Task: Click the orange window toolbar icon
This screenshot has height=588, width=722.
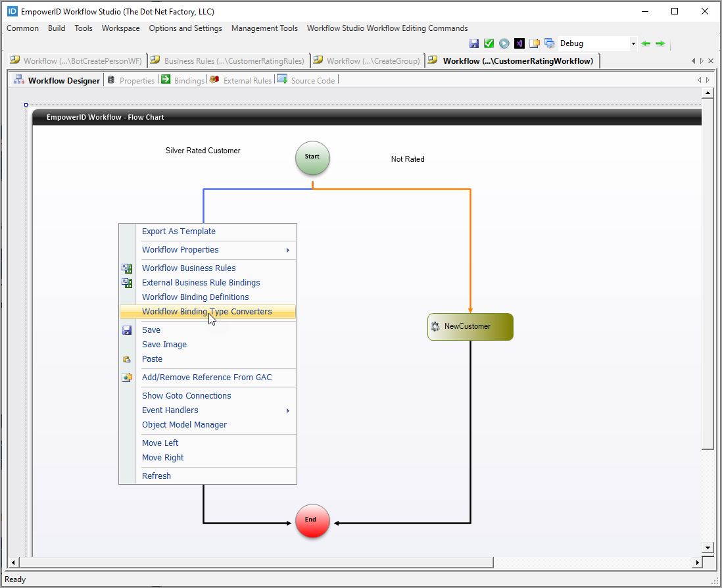Action: 535,43
